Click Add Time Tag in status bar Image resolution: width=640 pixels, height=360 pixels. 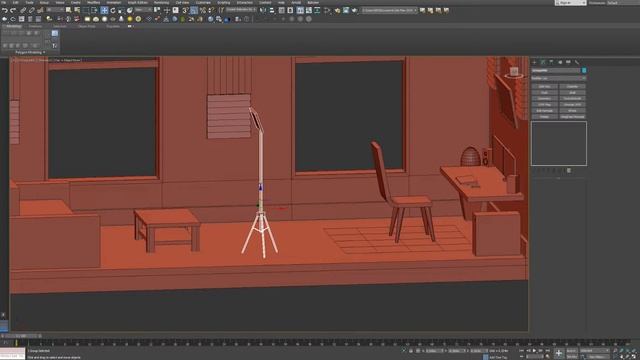[x=498, y=357]
